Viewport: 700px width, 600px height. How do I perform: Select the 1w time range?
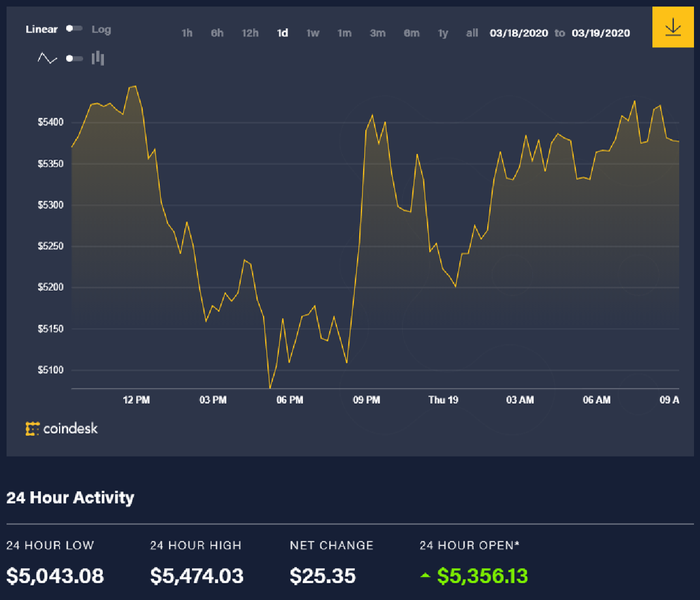click(313, 33)
